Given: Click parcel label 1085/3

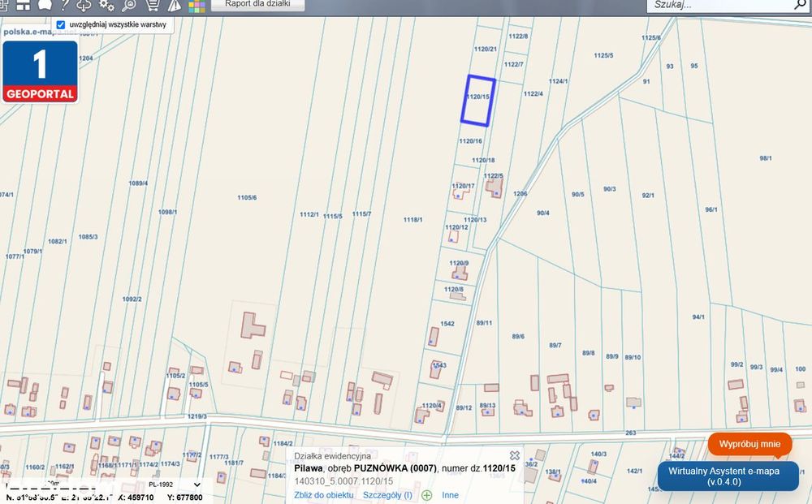Looking at the screenshot, I should (88, 237).
